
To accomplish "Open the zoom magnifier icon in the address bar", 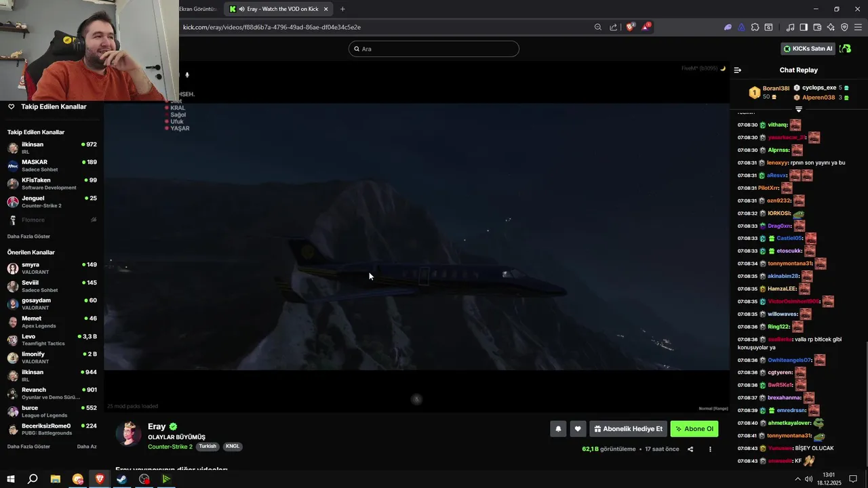I will pyautogui.click(x=597, y=27).
